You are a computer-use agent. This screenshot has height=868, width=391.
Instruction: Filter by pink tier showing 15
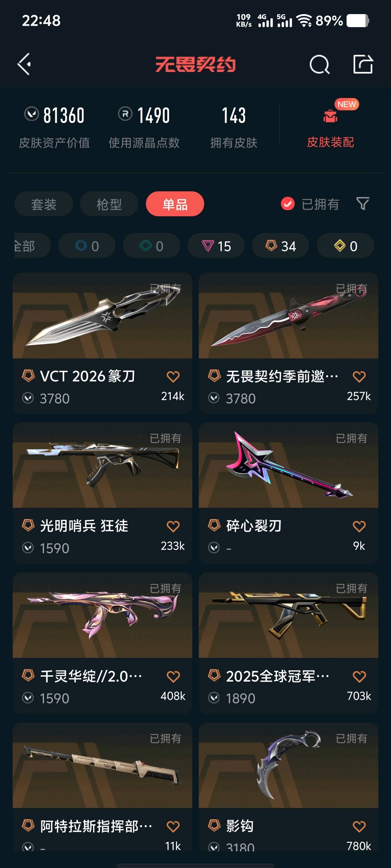click(x=216, y=246)
